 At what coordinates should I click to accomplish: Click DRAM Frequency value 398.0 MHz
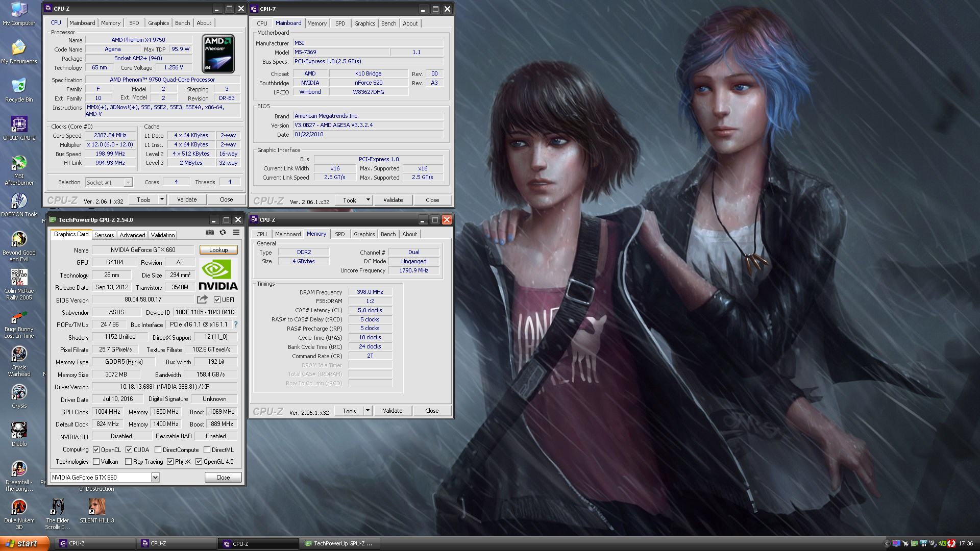point(370,292)
